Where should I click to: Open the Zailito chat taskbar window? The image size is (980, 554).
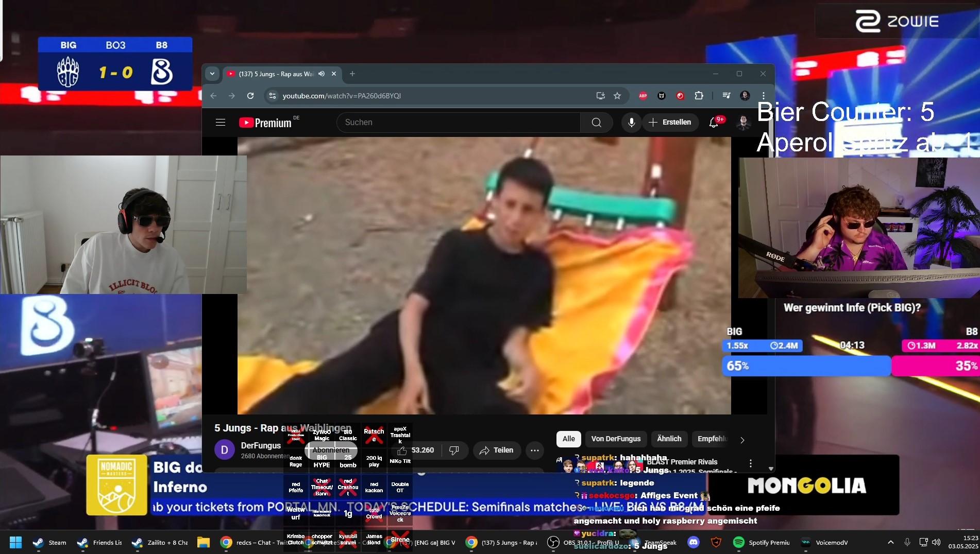[x=160, y=542]
